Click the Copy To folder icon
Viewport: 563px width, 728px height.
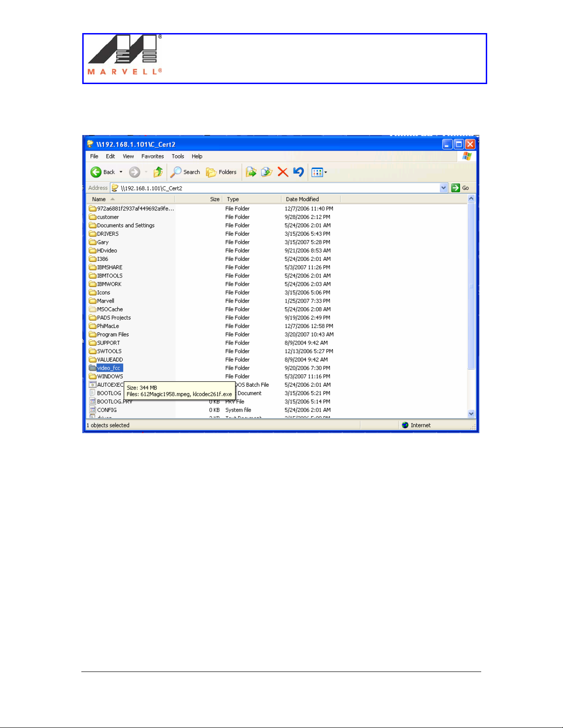(x=267, y=172)
